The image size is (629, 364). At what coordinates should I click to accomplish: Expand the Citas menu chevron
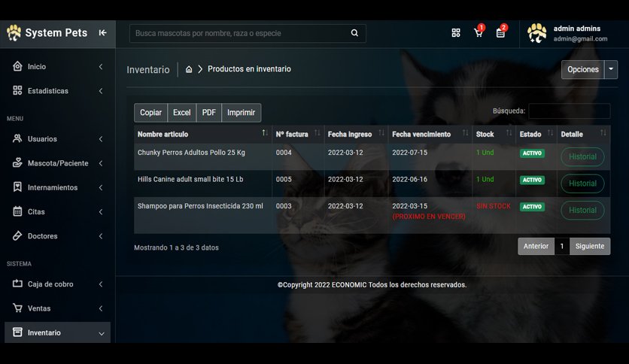101,211
